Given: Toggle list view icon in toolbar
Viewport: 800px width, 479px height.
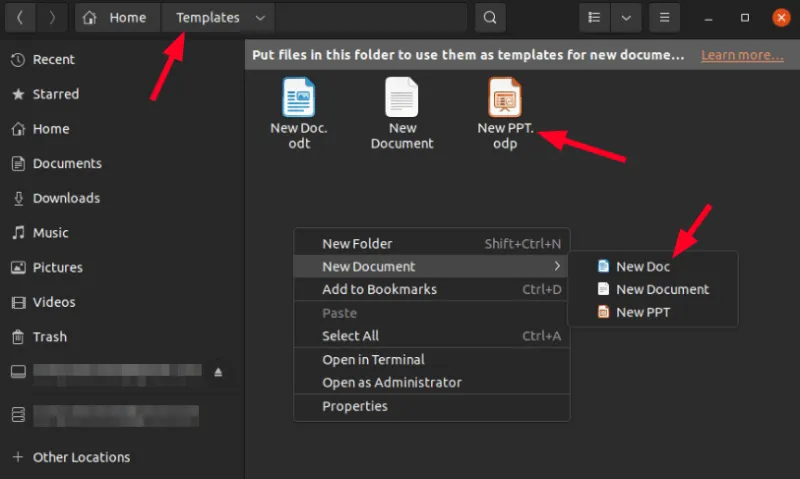Looking at the screenshot, I should tap(595, 18).
